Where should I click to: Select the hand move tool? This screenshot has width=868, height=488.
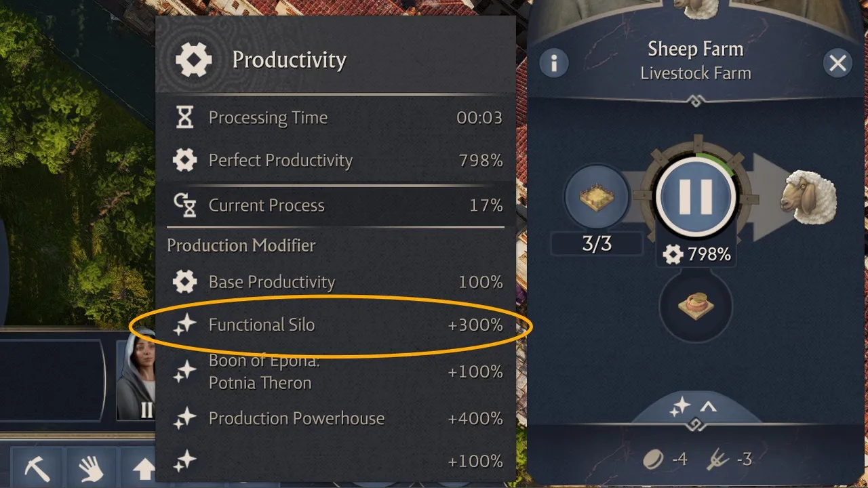pyautogui.click(x=91, y=468)
